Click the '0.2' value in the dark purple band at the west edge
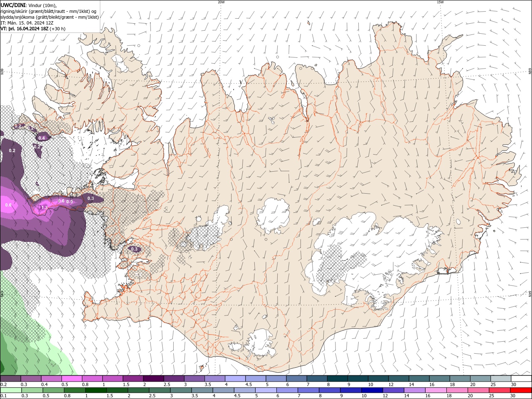The image size is (532, 399). [x=12, y=150]
